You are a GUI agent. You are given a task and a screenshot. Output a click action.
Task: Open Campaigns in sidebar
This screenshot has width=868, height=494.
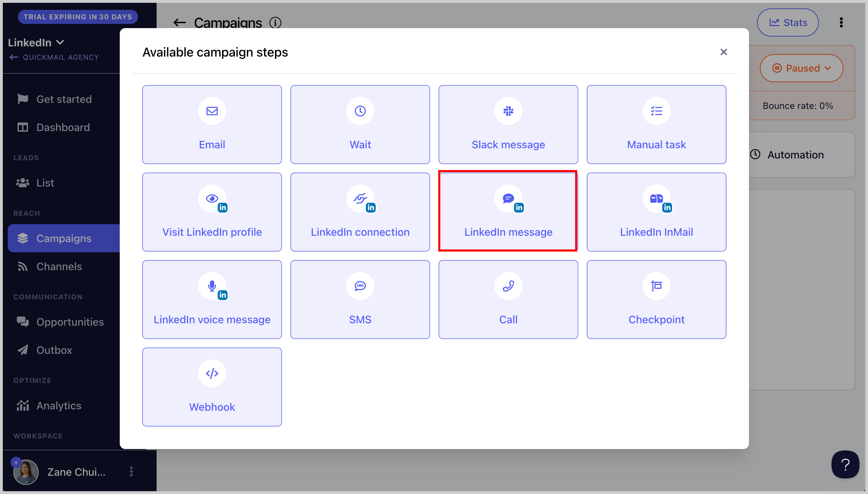pos(64,238)
